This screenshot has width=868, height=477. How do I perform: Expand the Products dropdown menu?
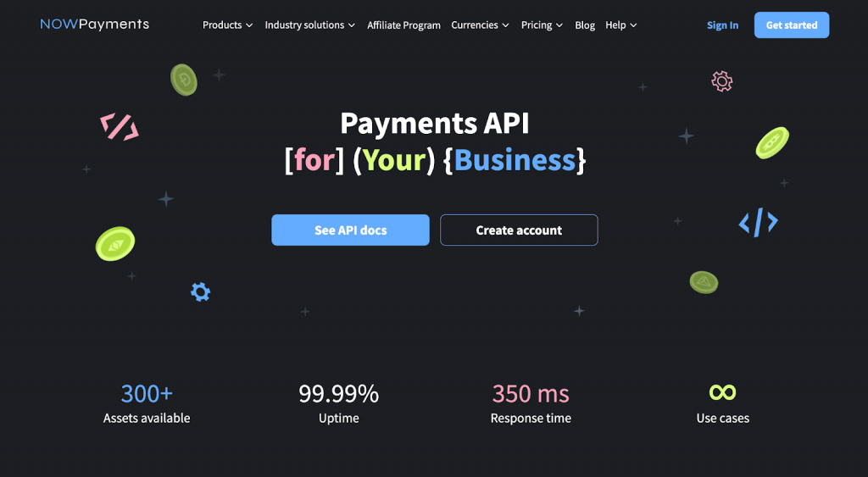(x=227, y=25)
